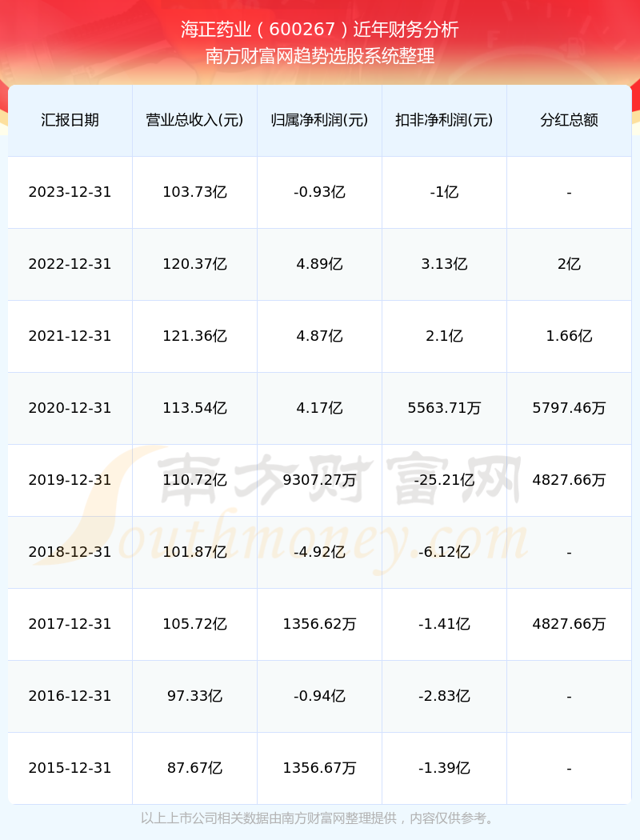
Task: Select the 分红总额 column header
Action: coord(570,120)
